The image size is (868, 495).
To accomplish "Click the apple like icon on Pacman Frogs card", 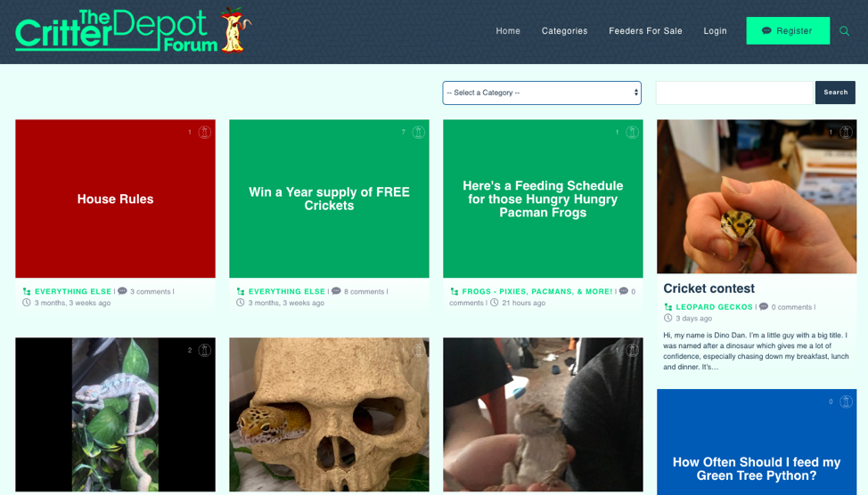I will tap(632, 132).
